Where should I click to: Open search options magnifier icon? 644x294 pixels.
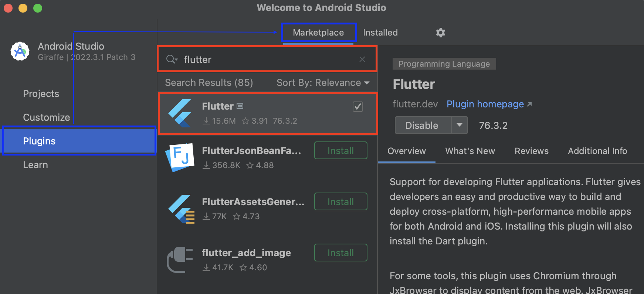coord(172,59)
